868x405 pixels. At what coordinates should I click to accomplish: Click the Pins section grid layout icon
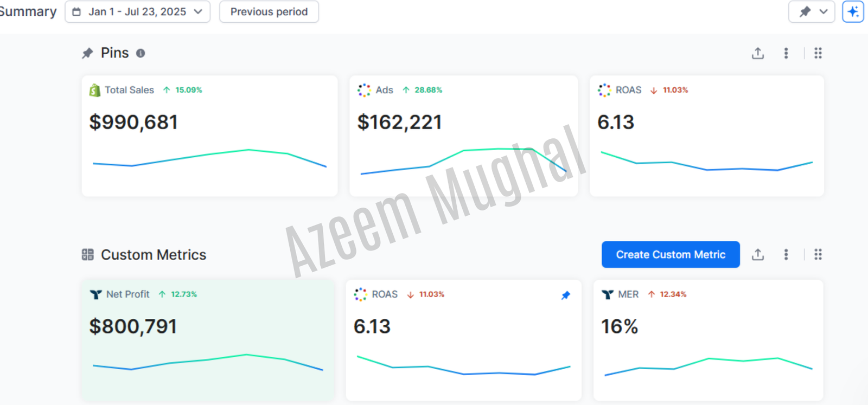[x=818, y=53]
